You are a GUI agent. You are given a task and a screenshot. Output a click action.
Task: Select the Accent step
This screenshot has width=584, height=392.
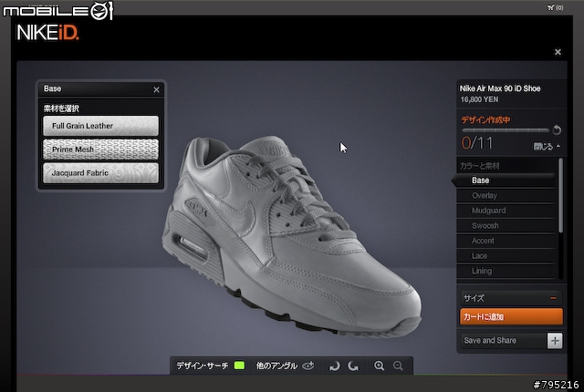click(506, 241)
